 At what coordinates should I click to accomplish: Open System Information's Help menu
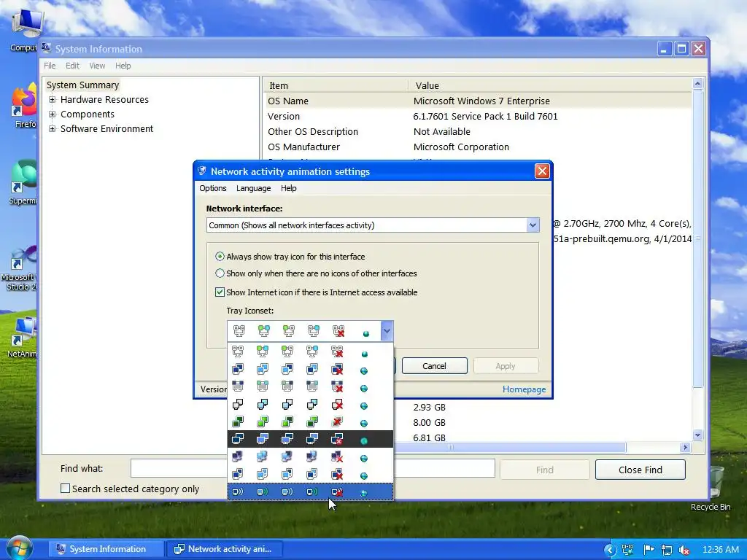[123, 66]
